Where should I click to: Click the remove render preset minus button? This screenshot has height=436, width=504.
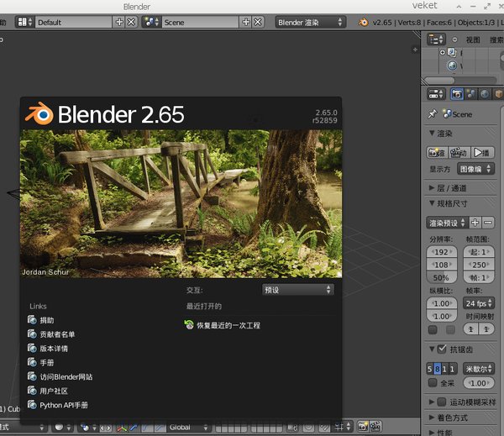(488, 223)
